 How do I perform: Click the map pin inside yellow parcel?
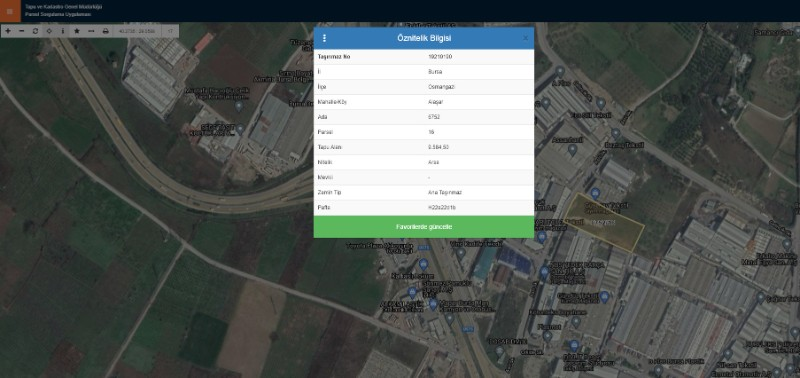pyautogui.click(x=595, y=193)
